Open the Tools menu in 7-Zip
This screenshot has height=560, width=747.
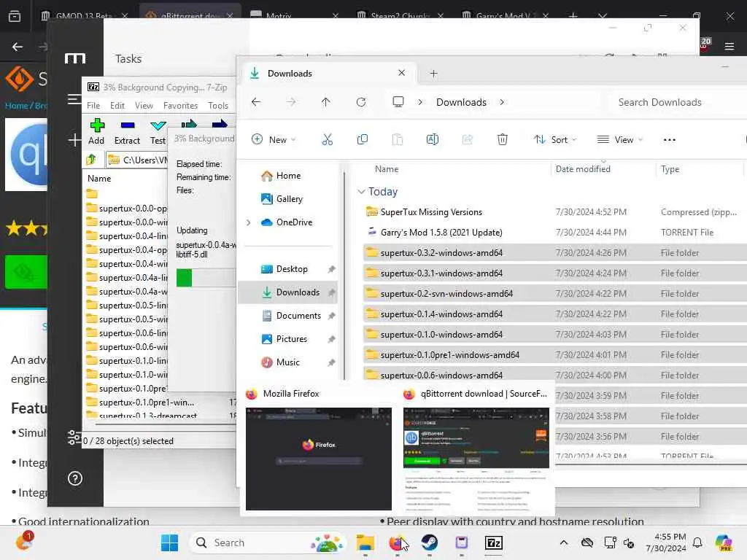click(217, 105)
